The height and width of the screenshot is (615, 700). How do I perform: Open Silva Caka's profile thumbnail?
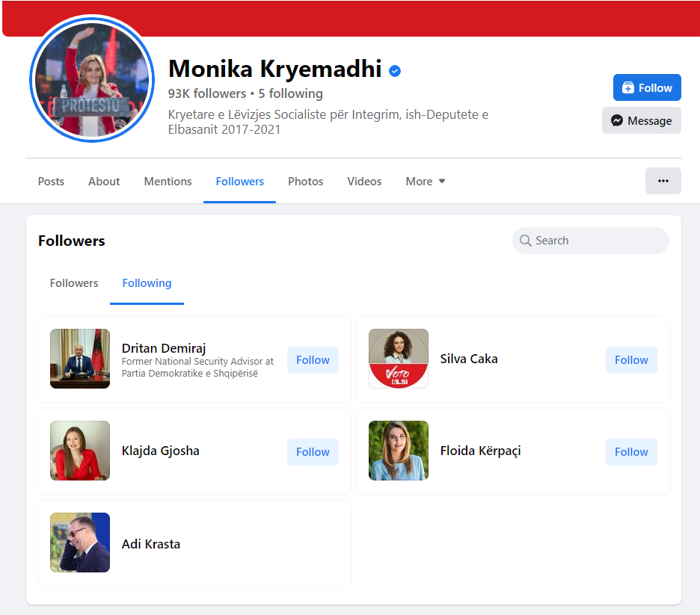tap(398, 359)
